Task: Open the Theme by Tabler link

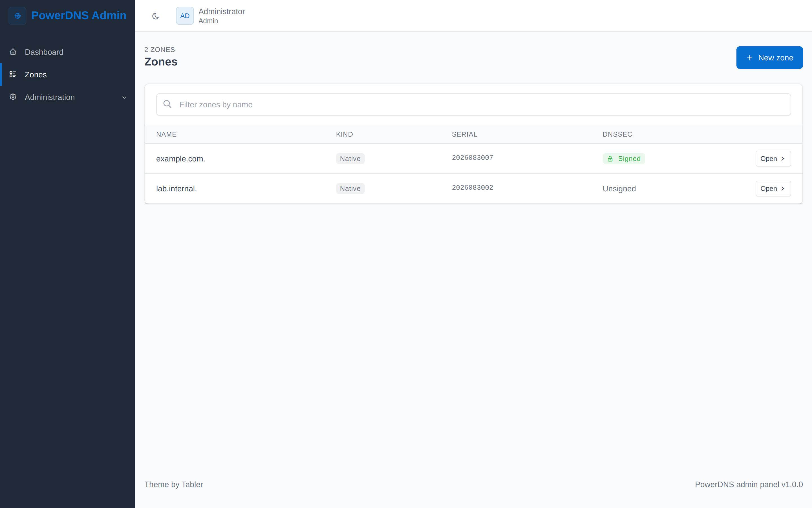Action: (x=173, y=484)
